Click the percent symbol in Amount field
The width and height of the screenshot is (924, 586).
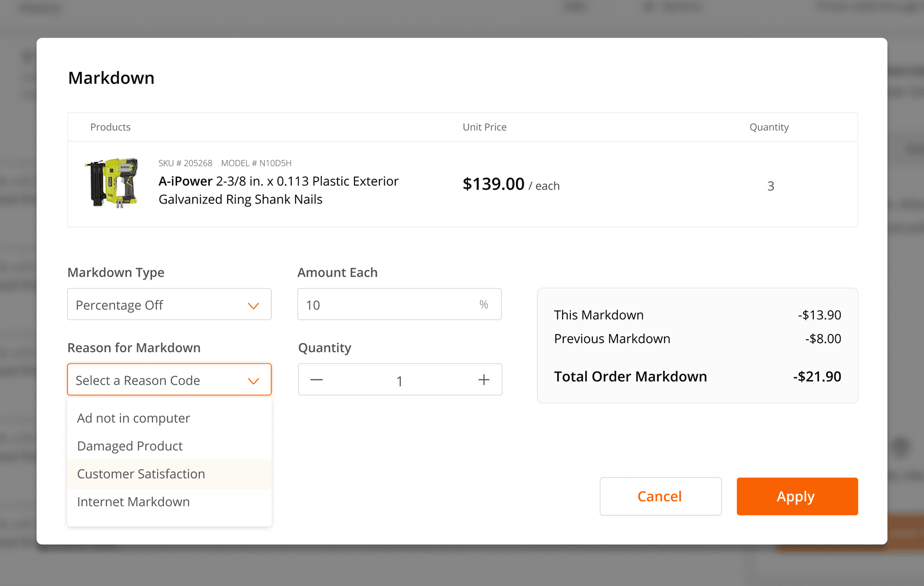pyautogui.click(x=484, y=304)
